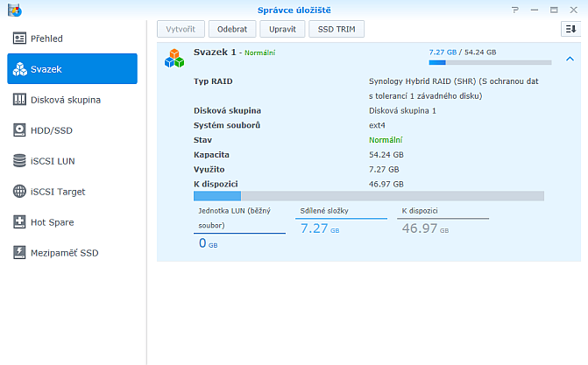Click the Disková skupina sidebar icon
This screenshot has width=588, height=365.
point(19,99)
